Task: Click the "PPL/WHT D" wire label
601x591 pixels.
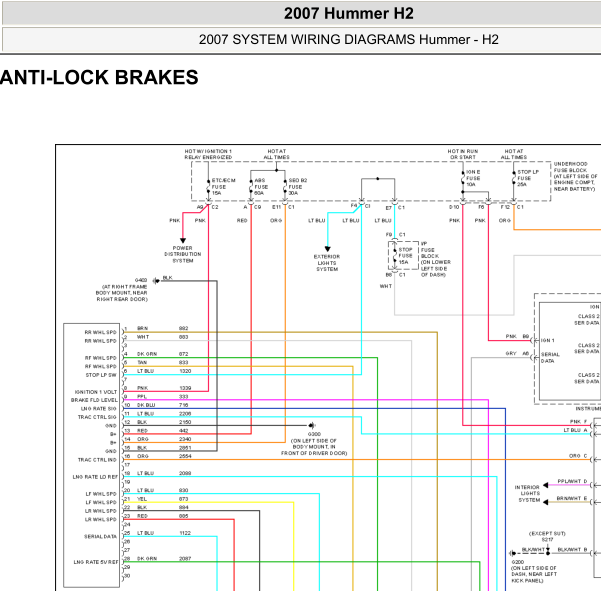Action: [572, 481]
